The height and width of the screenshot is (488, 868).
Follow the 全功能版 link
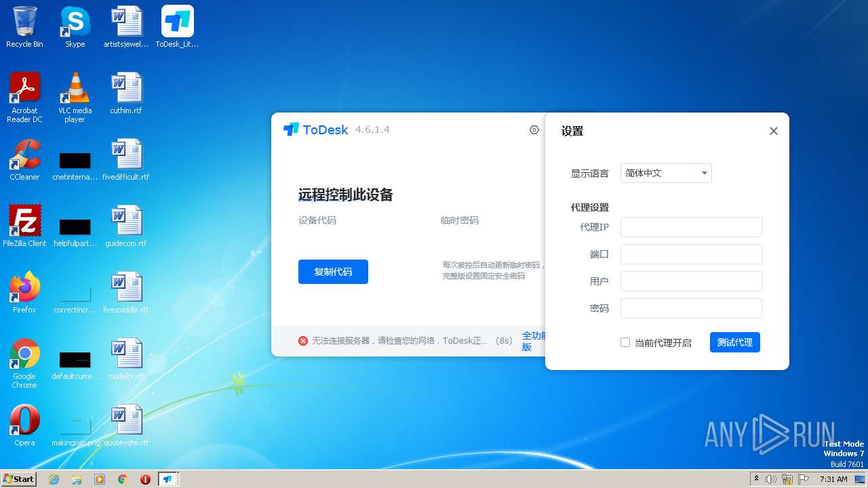point(534,341)
